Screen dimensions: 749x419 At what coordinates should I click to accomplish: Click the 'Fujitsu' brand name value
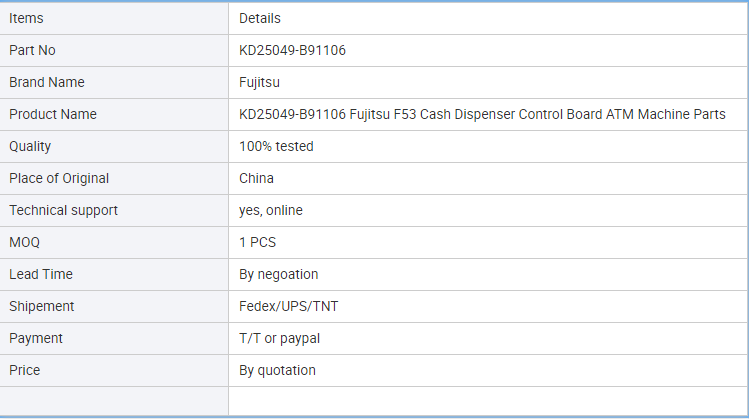pyautogui.click(x=259, y=82)
